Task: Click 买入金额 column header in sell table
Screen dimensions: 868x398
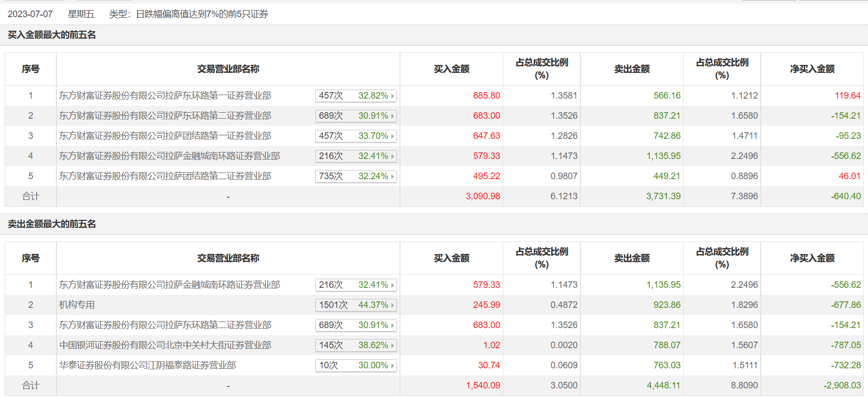Action: coord(451,258)
